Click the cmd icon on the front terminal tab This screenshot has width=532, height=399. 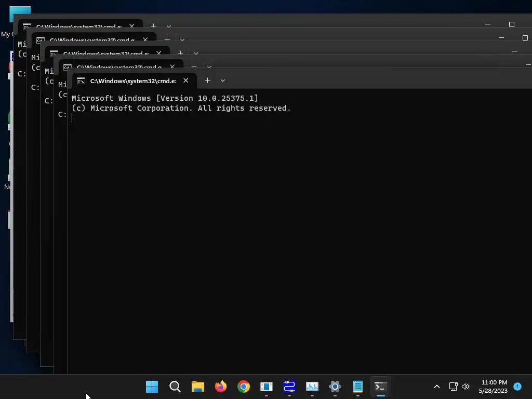coord(81,81)
